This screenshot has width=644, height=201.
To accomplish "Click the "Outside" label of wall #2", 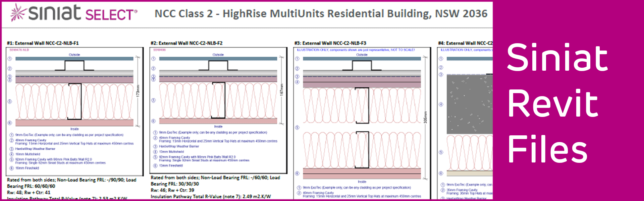I will click(x=218, y=55).
